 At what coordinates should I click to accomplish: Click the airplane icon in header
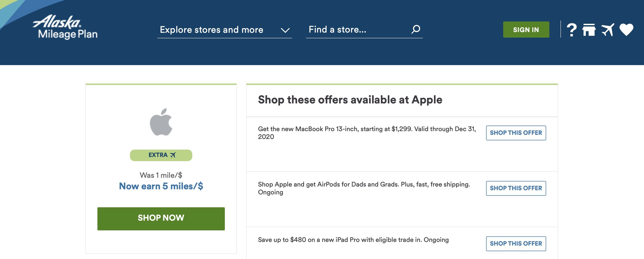coord(608,30)
